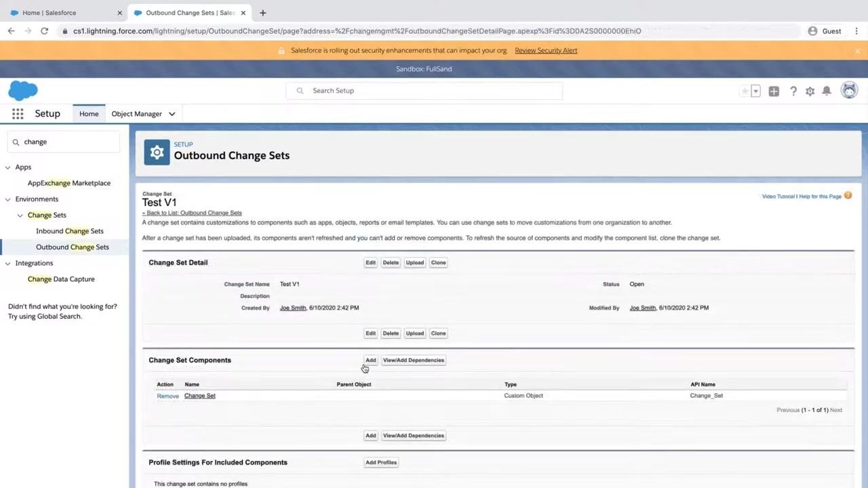This screenshot has height=488, width=868.
Task: Open the Guest profile button in browser
Action: pos(824,31)
